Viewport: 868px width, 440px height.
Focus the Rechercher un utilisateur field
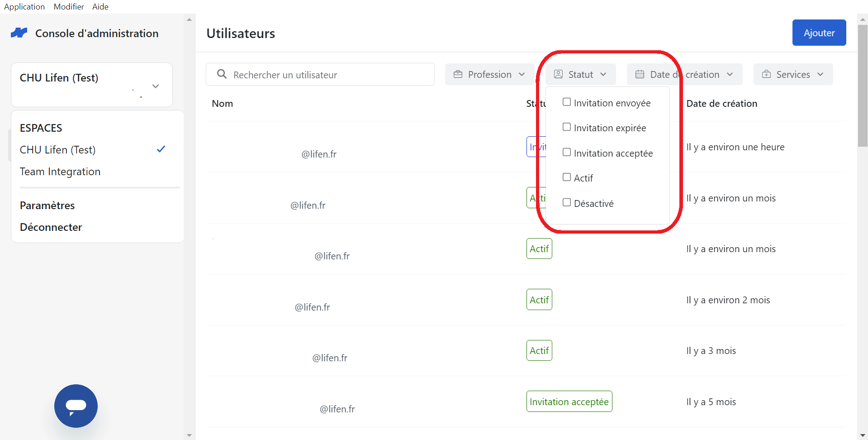[x=320, y=74]
